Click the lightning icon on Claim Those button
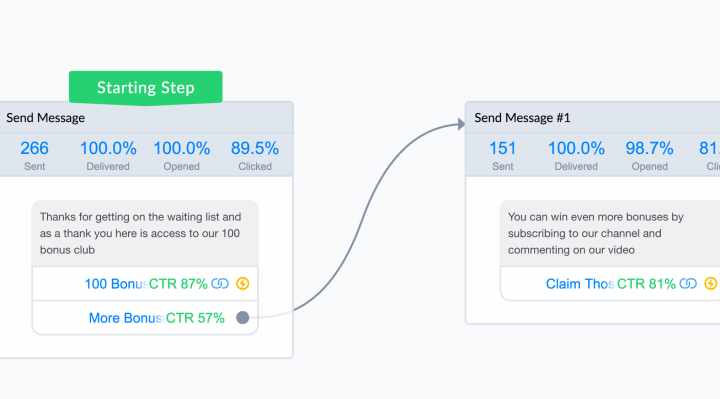720x399 pixels. 711,284
